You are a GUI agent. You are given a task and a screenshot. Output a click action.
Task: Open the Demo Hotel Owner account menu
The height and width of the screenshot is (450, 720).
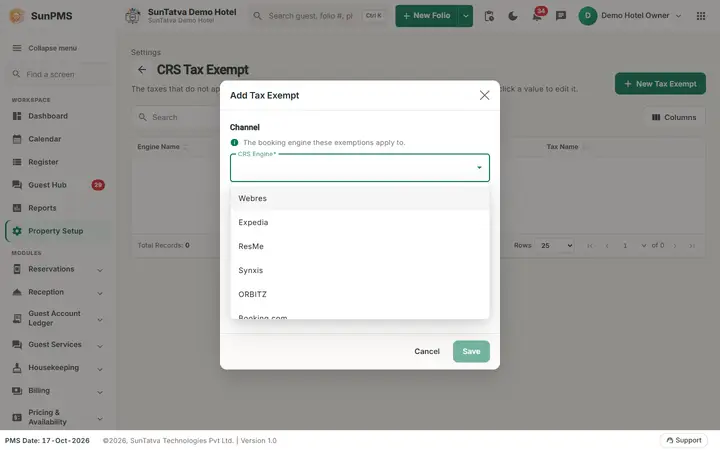coord(630,16)
